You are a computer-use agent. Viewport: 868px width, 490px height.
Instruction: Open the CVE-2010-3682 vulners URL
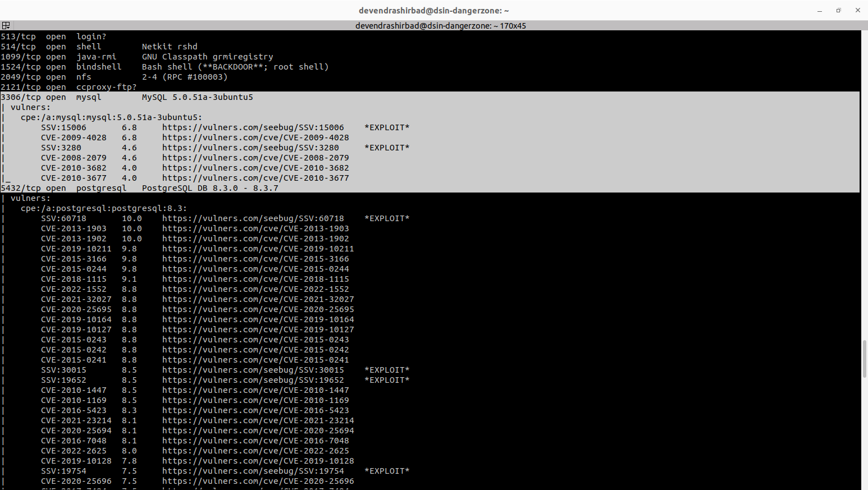click(255, 168)
